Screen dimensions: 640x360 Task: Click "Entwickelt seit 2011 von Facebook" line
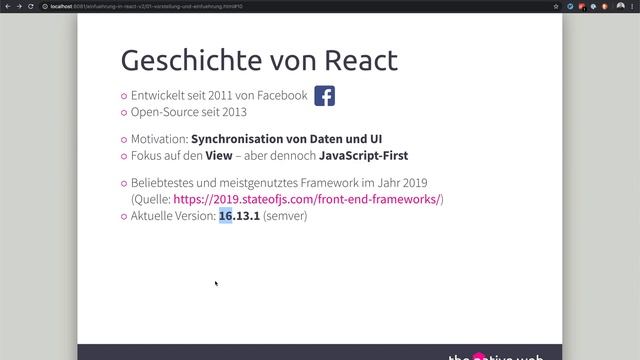coord(219,96)
